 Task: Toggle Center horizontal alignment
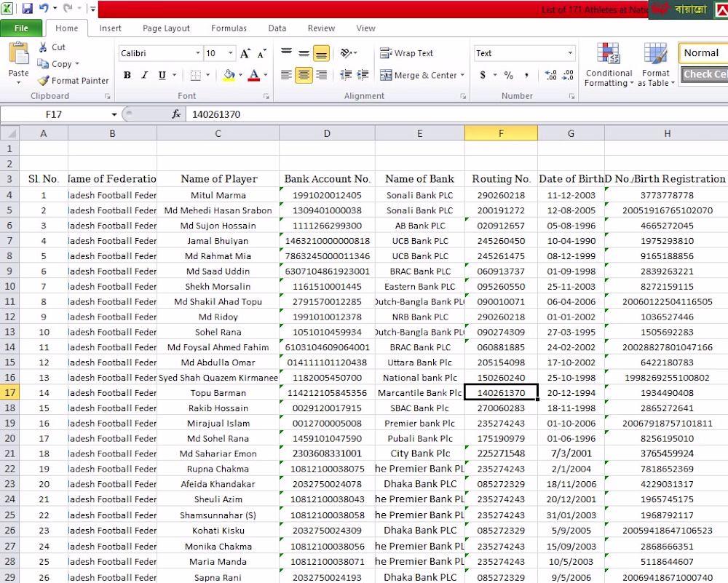click(x=304, y=75)
